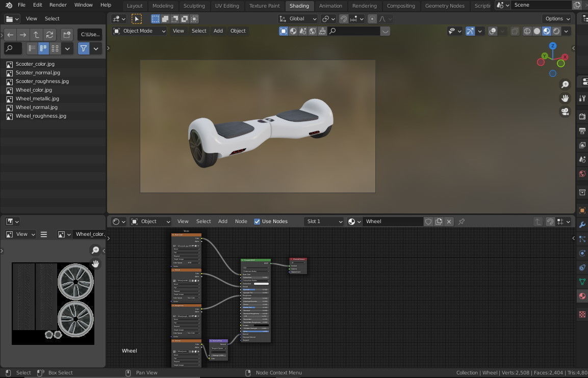Open the Object Data properties tab
Image resolution: width=588 pixels, height=378 pixels.
pos(582,282)
